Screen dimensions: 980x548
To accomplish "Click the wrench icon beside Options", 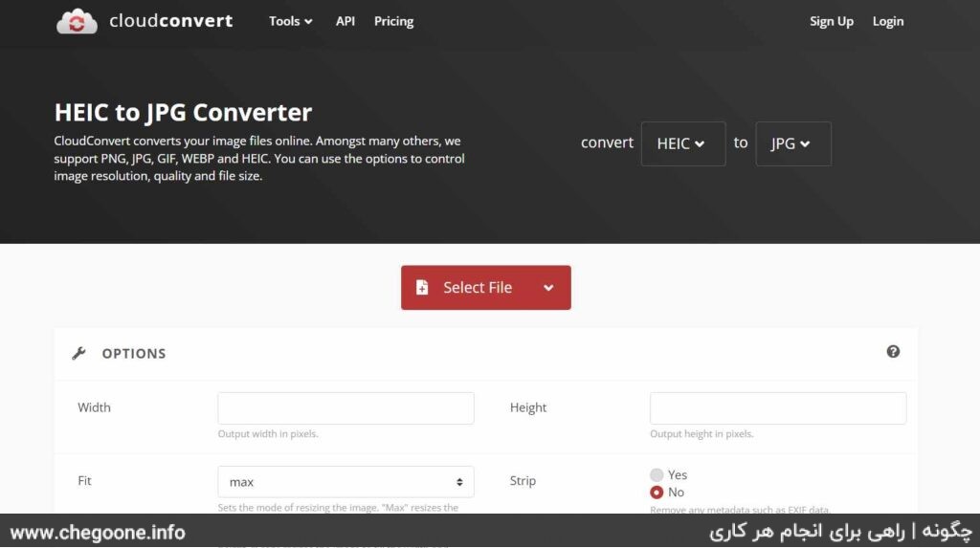I will (78, 354).
